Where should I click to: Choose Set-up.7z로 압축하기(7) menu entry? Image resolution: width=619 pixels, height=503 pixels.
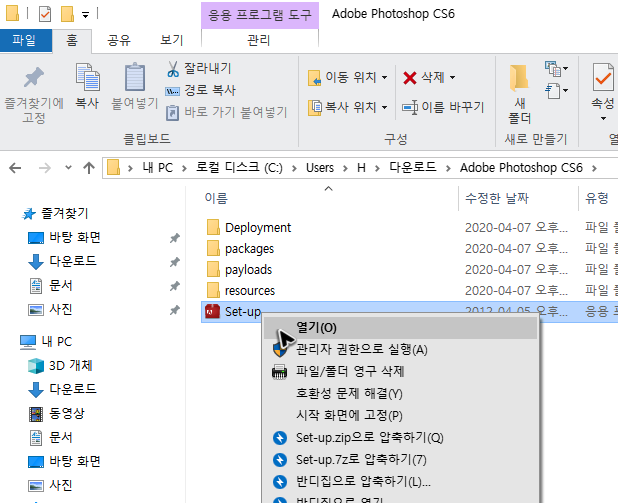[401, 460]
